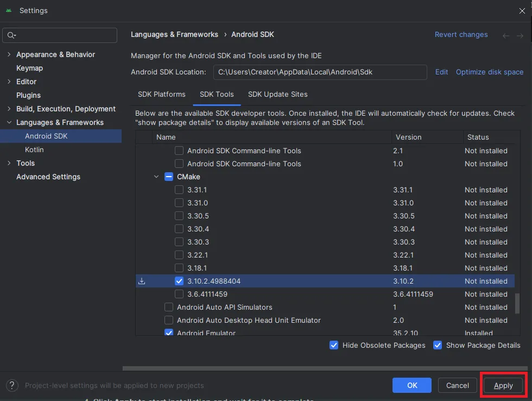The width and height of the screenshot is (532, 401).
Task: Click the help question mark icon
Action: click(x=12, y=385)
